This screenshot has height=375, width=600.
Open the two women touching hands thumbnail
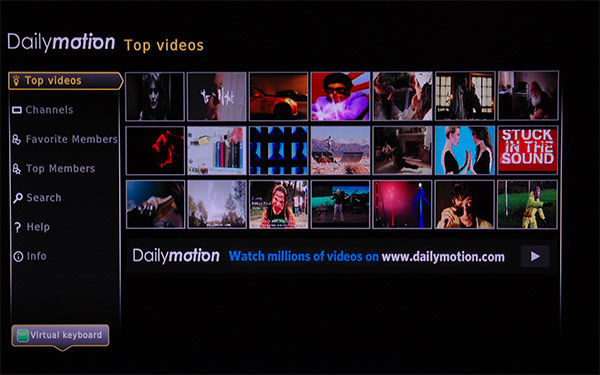[465, 150]
